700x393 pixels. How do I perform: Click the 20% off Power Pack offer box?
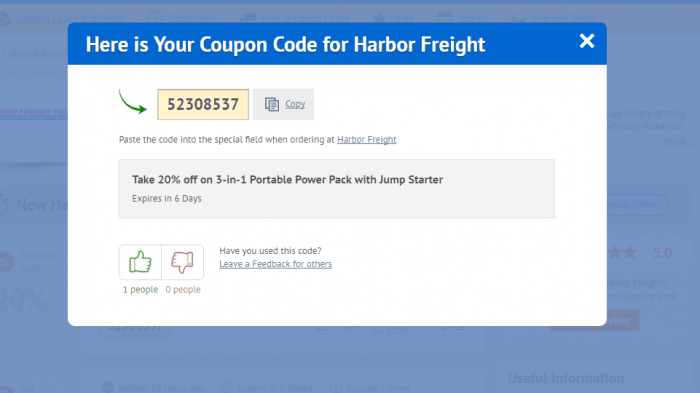click(337, 188)
